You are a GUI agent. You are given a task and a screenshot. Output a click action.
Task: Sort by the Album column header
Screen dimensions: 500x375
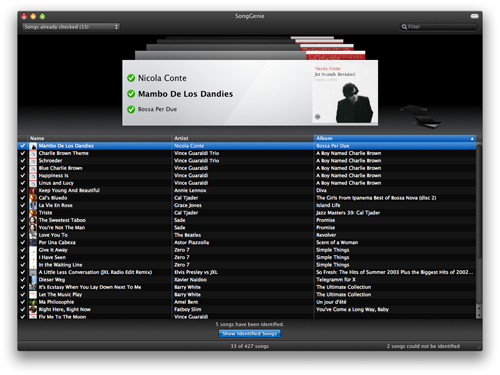(x=395, y=138)
